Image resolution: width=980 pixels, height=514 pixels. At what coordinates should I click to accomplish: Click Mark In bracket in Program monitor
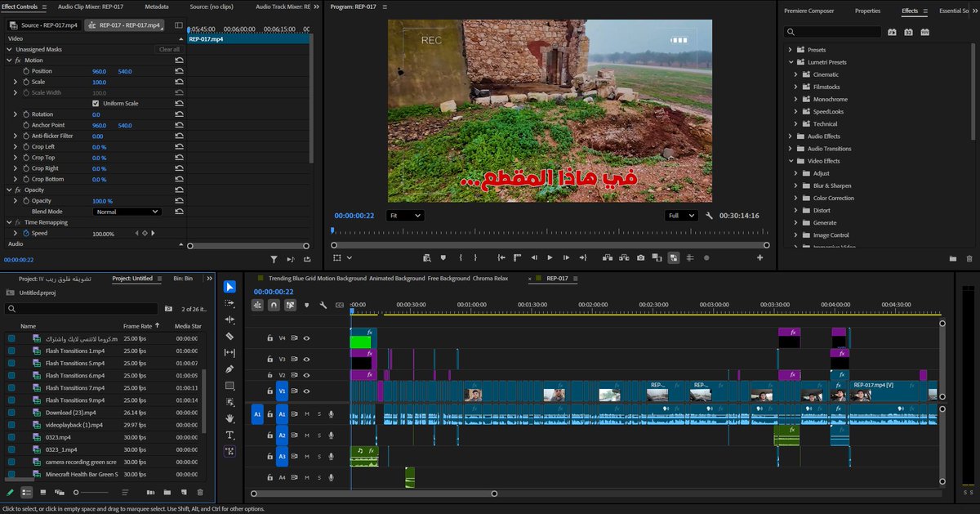461,257
